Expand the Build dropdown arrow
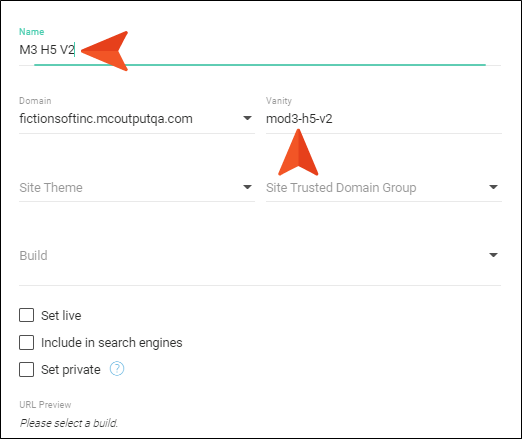This screenshot has width=522, height=439. pyautogui.click(x=493, y=255)
